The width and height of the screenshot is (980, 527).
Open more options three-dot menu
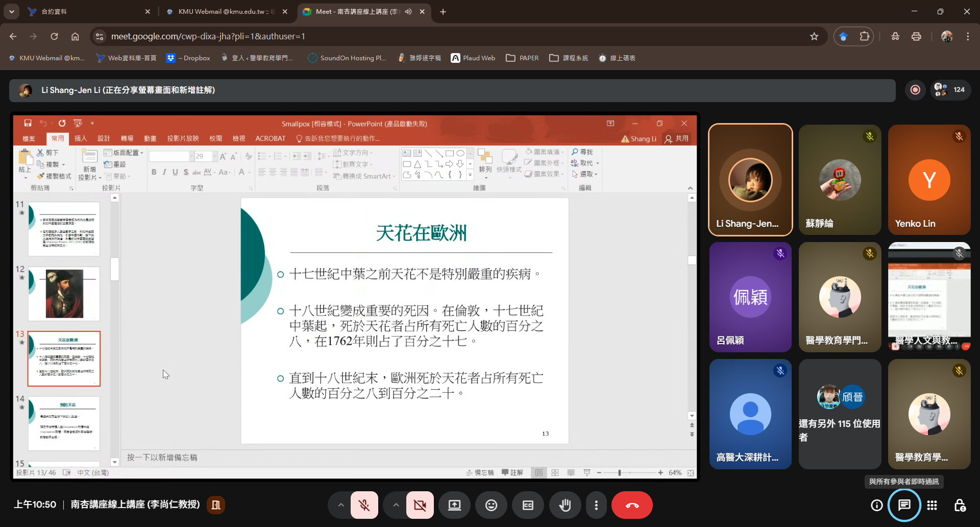click(596, 505)
